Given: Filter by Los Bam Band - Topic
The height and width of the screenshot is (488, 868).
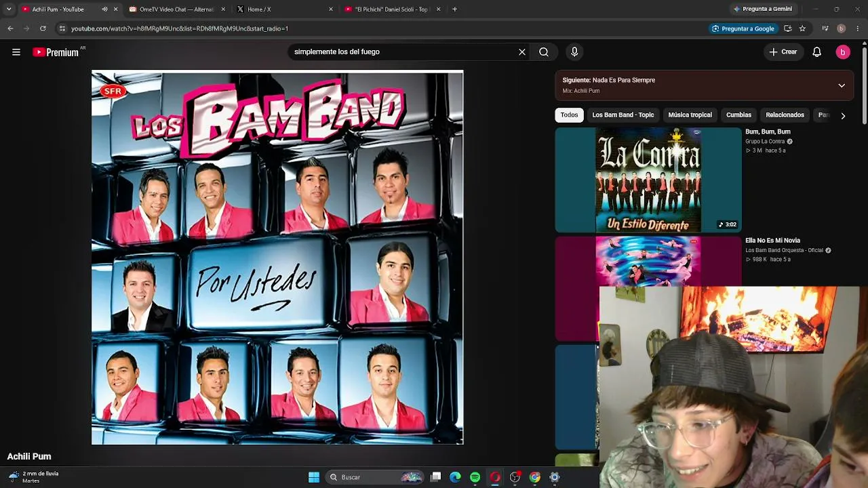Looking at the screenshot, I should (623, 115).
